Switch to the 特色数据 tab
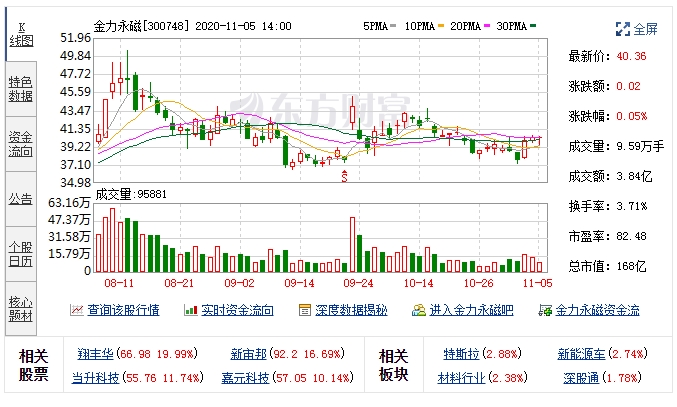Viewport: 677px width, 407px height. [x=21, y=88]
